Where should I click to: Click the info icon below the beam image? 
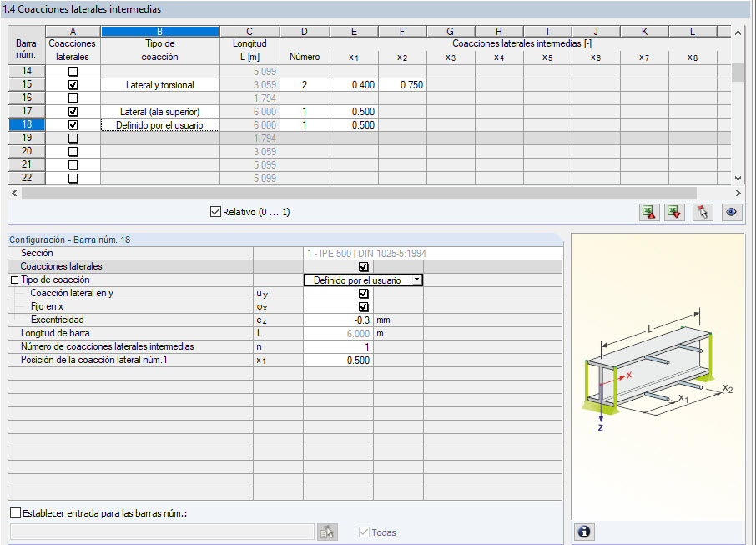[x=584, y=532]
